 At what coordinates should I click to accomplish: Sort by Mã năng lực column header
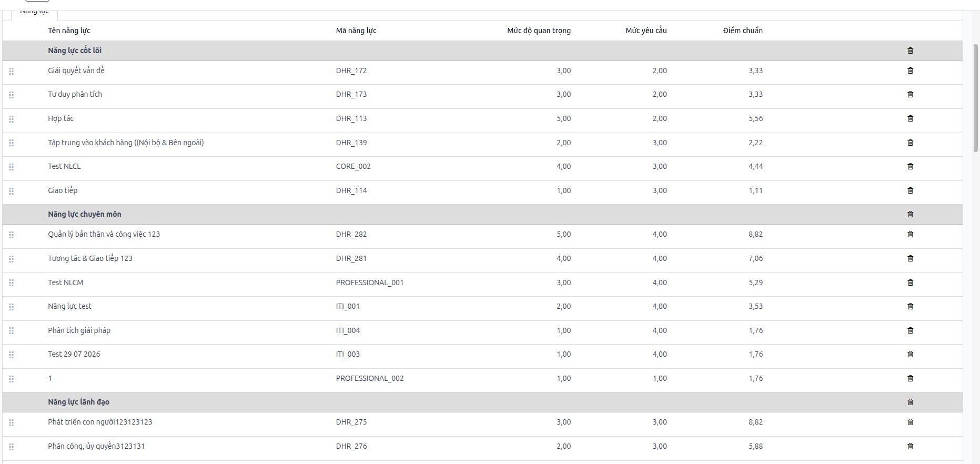[x=356, y=31]
